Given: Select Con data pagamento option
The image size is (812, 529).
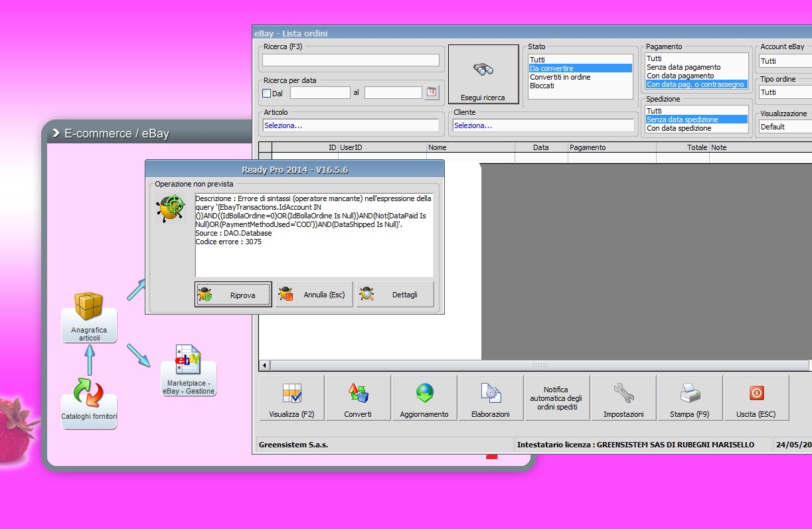Looking at the screenshot, I should (x=696, y=76).
